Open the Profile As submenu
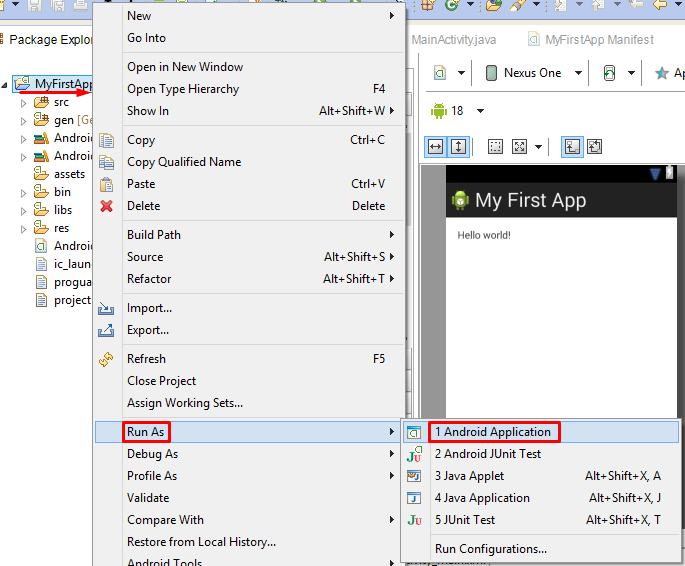 click(248, 476)
